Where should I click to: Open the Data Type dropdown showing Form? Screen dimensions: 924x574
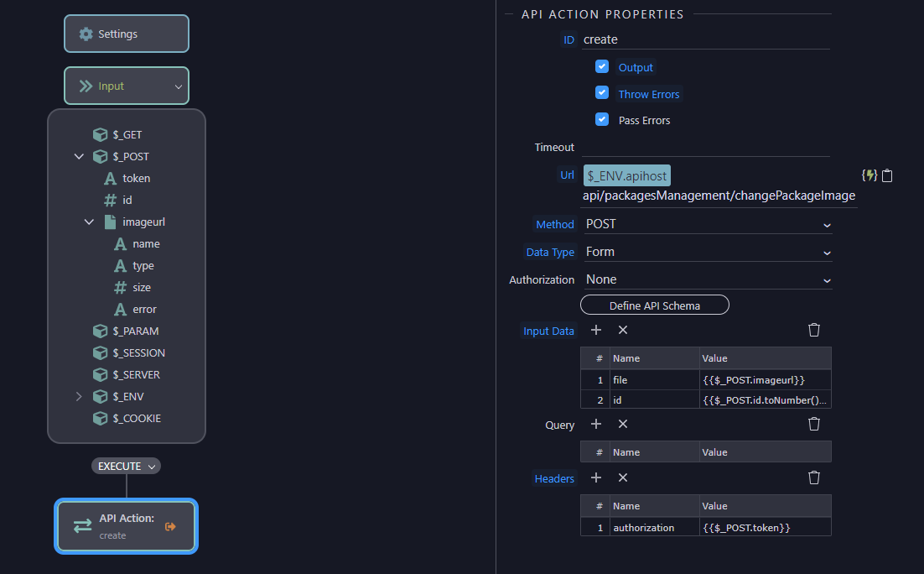pos(707,252)
